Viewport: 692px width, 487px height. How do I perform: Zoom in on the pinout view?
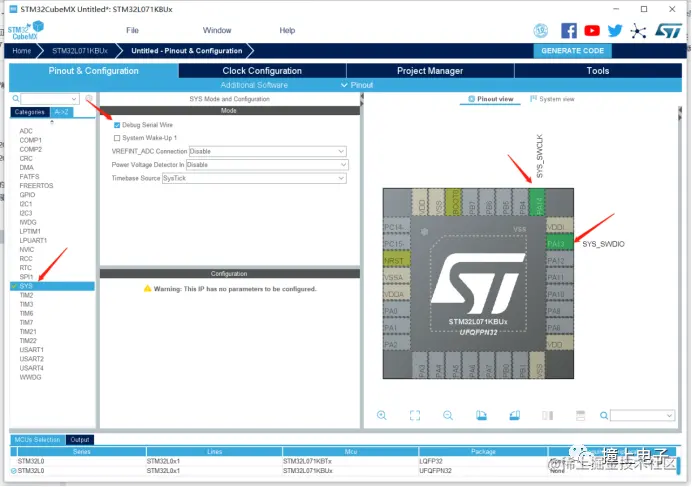pyautogui.click(x=382, y=415)
